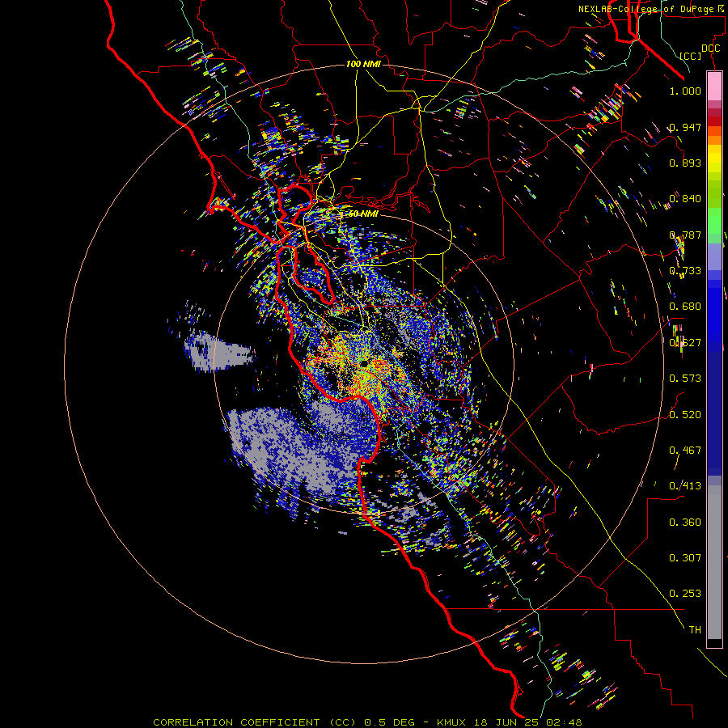Click the 100 NMI range ring label

point(363,64)
